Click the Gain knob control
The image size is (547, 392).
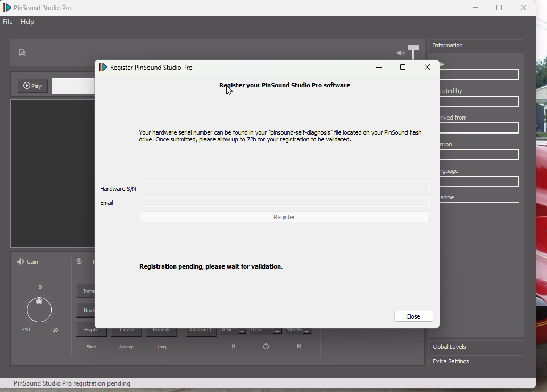[x=39, y=310]
